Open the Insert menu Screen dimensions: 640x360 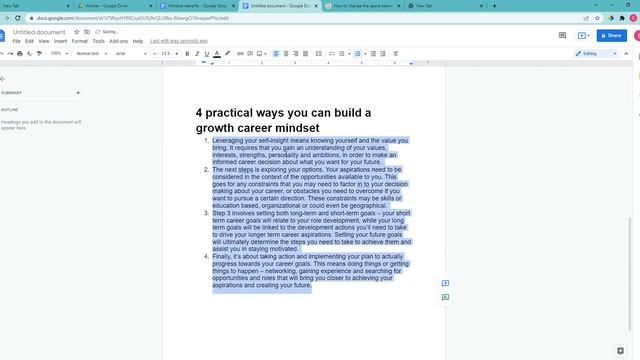point(60,41)
